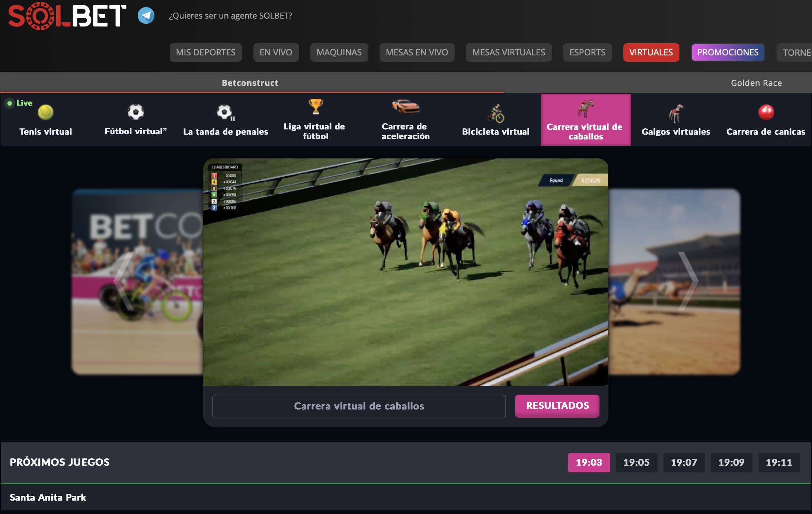Select the Carrera de aceleración car icon

click(x=406, y=106)
